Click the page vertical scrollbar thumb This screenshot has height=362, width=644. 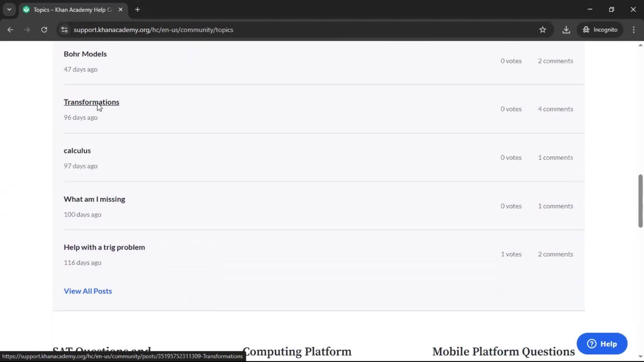640,201
